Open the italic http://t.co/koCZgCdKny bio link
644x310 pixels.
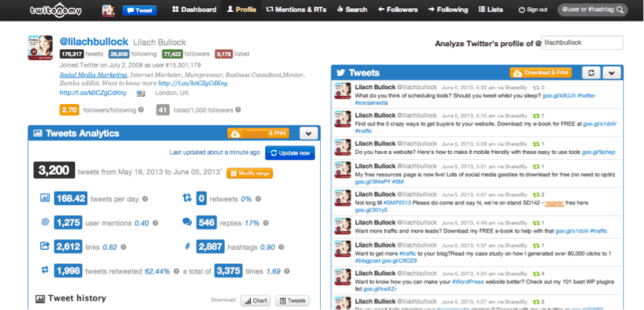(x=193, y=83)
